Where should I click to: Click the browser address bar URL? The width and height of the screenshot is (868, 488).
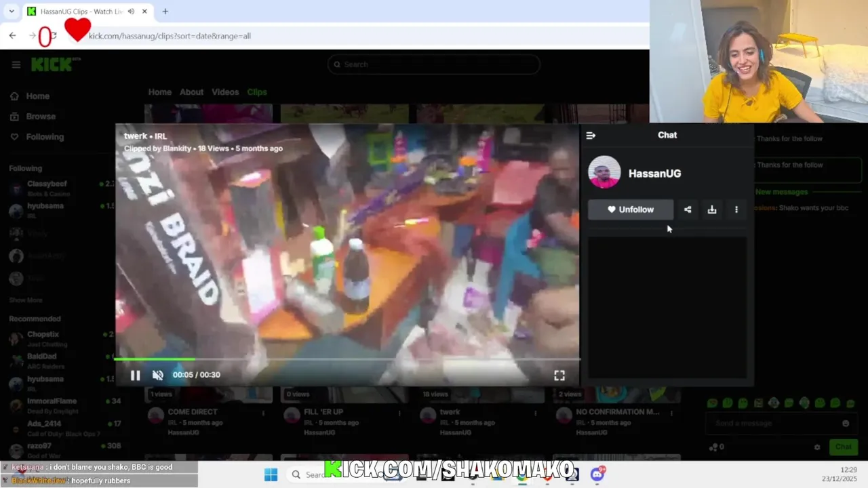coord(170,36)
